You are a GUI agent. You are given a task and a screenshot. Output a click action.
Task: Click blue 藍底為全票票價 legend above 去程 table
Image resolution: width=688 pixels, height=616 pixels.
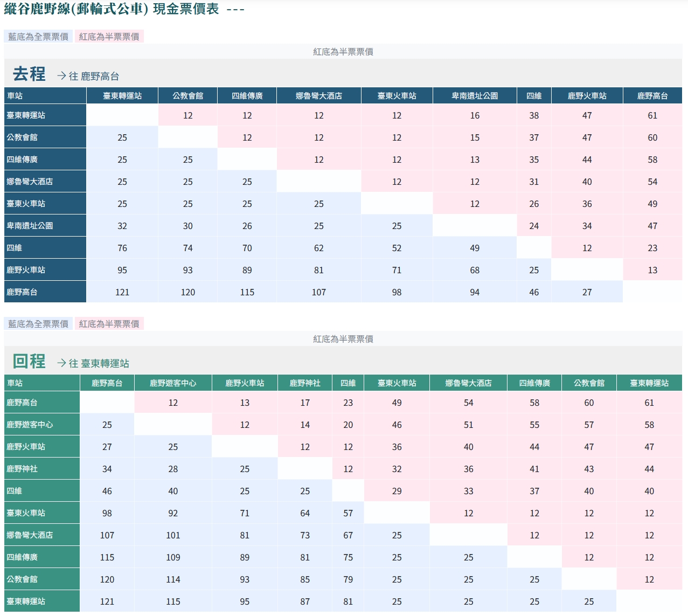[x=38, y=37]
